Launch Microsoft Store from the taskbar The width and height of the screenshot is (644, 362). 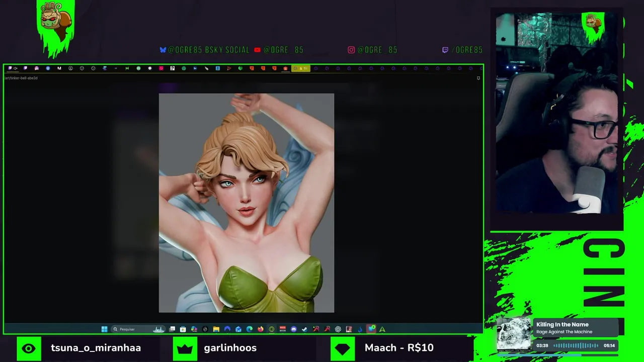click(x=183, y=329)
